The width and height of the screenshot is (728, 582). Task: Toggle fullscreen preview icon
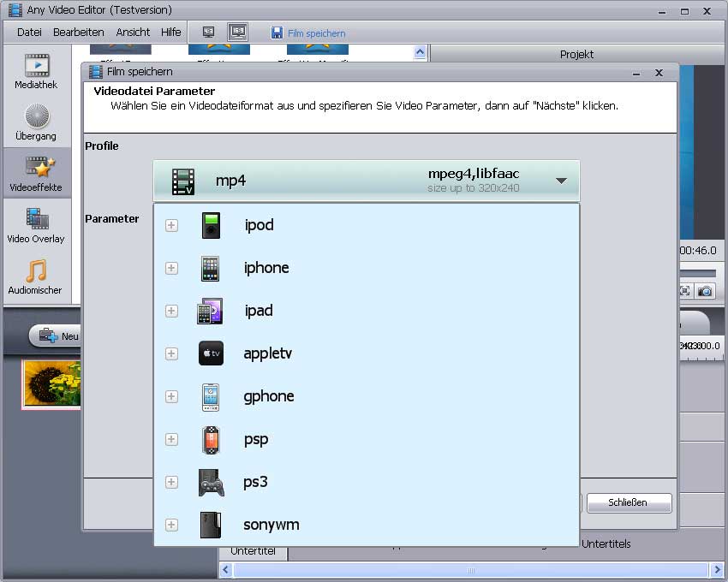(x=685, y=291)
